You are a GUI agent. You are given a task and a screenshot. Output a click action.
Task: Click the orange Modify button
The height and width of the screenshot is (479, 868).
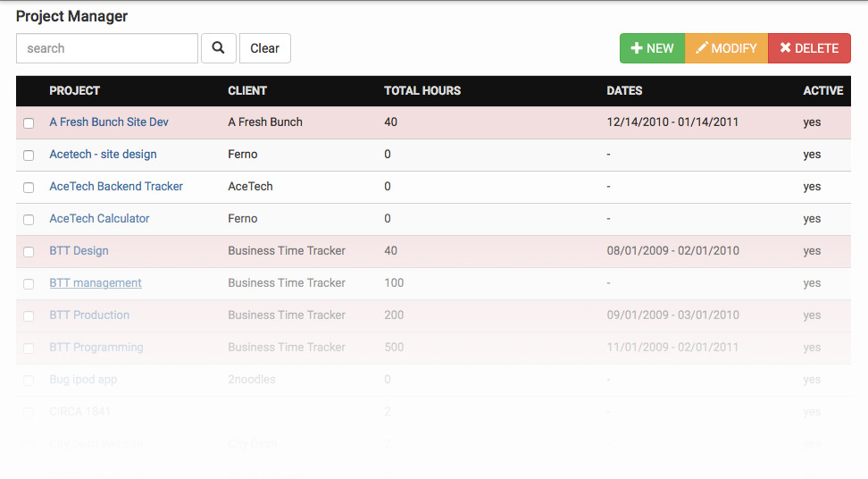[726, 48]
